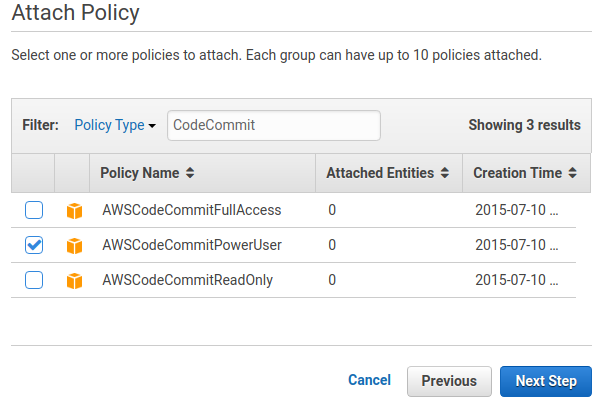Click the CodeCommit filter search field

click(x=274, y=125)
